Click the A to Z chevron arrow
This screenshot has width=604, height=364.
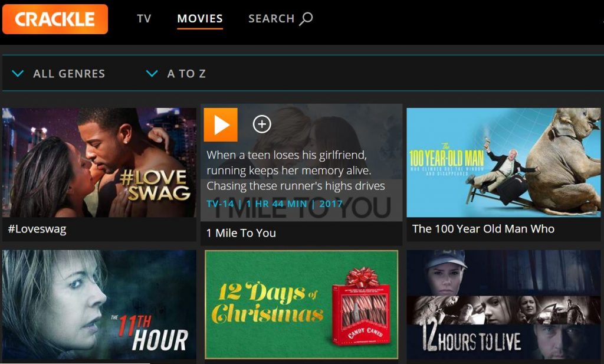[152, 73]
